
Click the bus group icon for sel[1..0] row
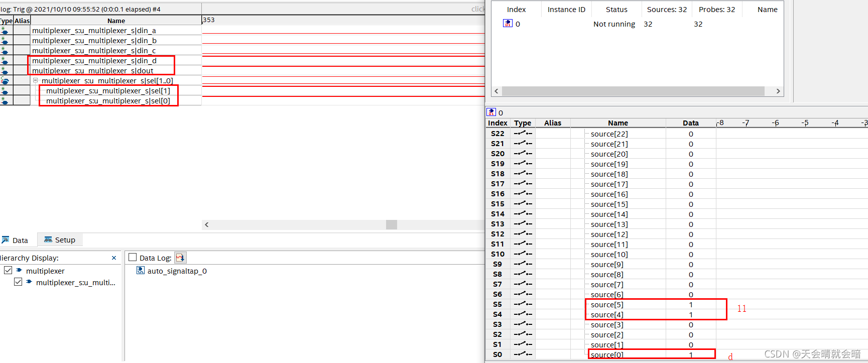(x=5, y=81)
